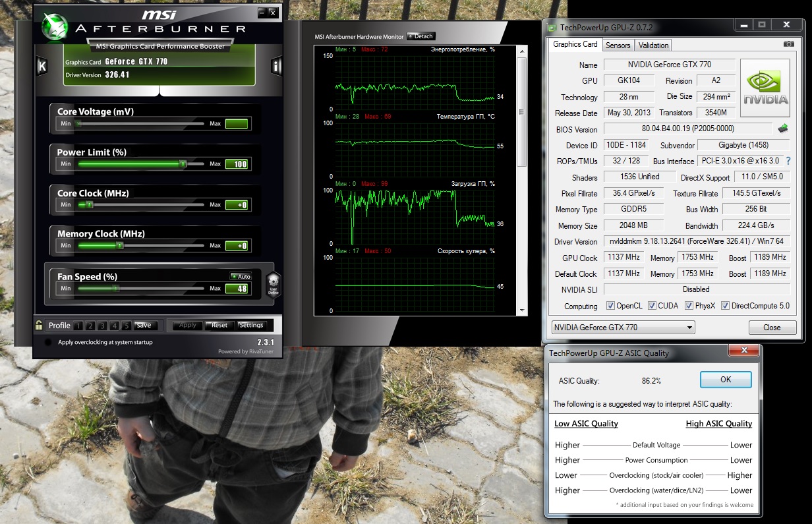Viewport: 812px width, 524px height.
Task: Click the Memory Clock offset value box
Action: [237, 246]
